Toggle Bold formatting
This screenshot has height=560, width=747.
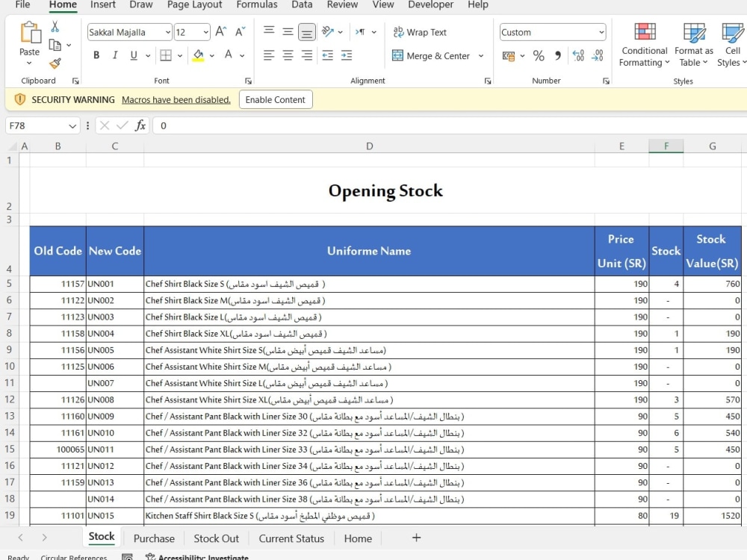tap(96, 55)
